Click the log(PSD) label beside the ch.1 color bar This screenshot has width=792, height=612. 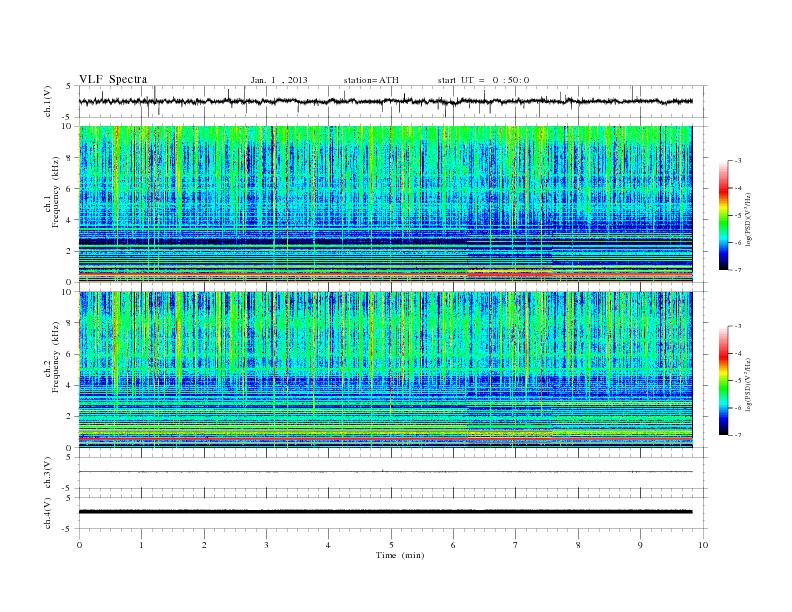click(749, 219)
